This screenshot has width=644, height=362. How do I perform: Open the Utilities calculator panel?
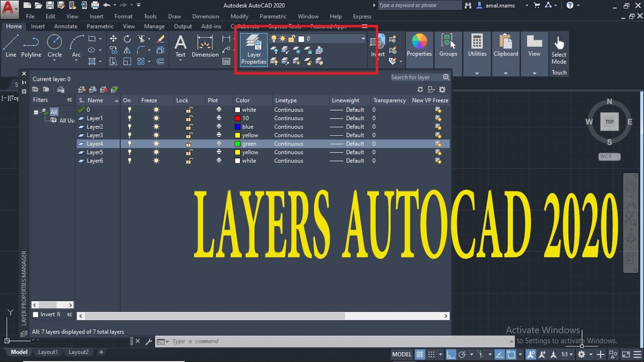(477, 45)
